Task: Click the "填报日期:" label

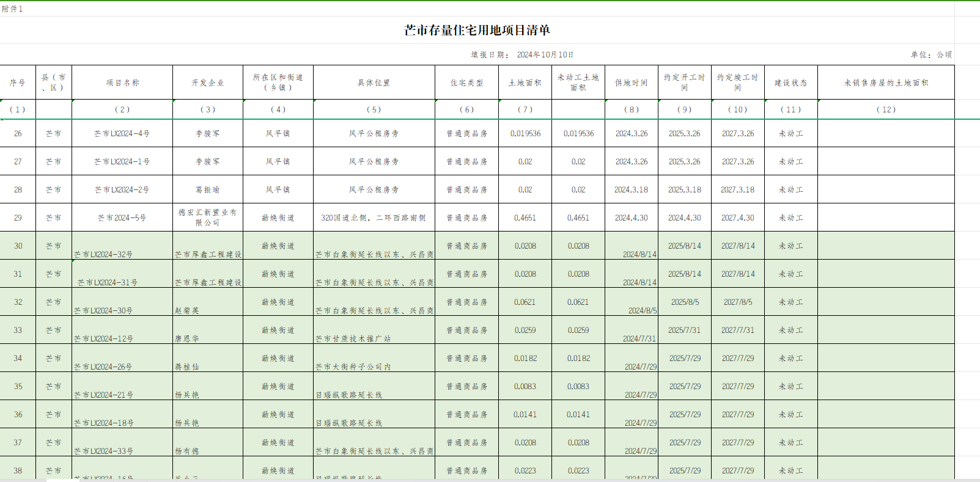Action: click(490, 54)
